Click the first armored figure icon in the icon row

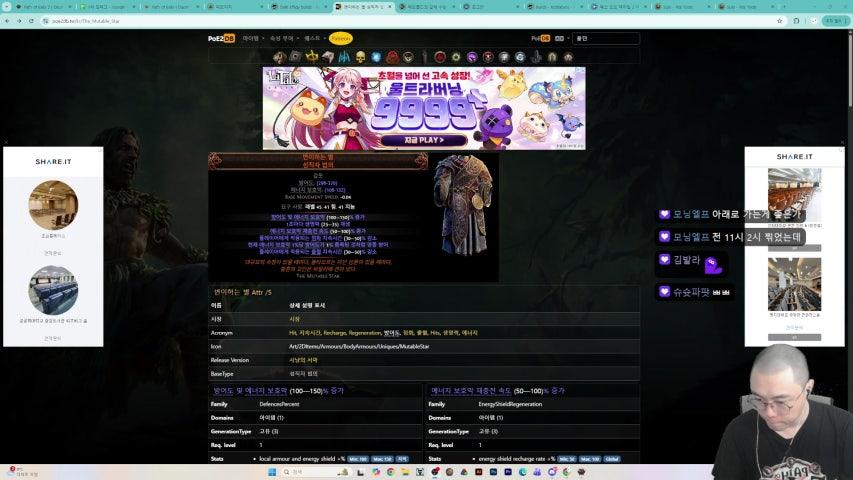(x=280, y=57)
